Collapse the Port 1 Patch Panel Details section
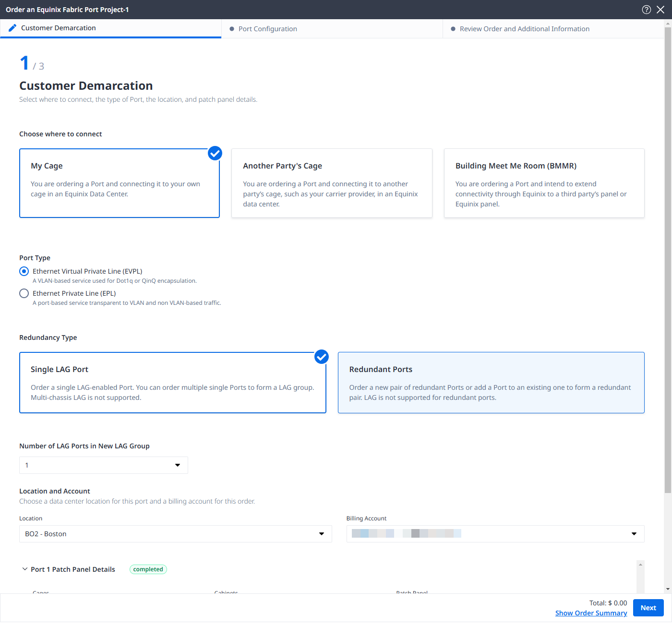Image resolution: width=672 pixels, height=626 pixels. (x=25, y=569)
